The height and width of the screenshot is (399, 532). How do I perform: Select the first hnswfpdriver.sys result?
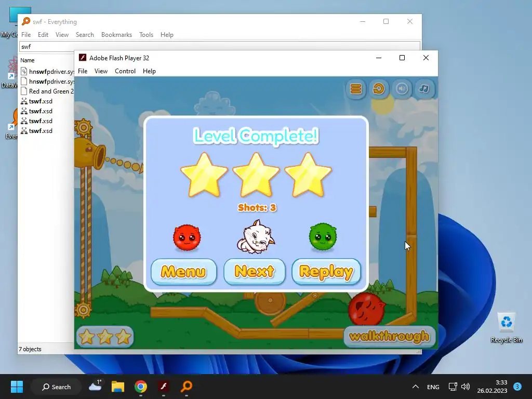(47, 72)
